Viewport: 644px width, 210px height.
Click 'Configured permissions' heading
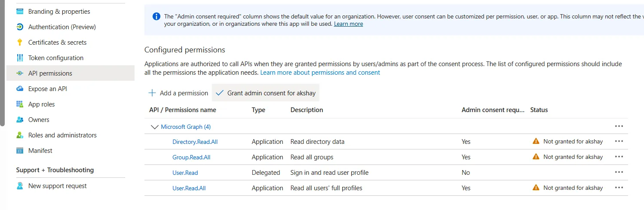point(185,50)
